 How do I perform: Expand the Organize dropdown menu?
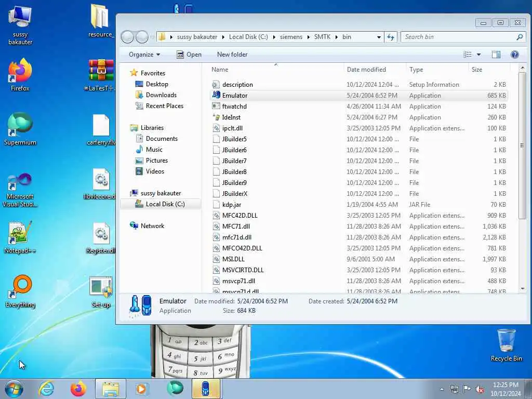[x=144, y=54]
